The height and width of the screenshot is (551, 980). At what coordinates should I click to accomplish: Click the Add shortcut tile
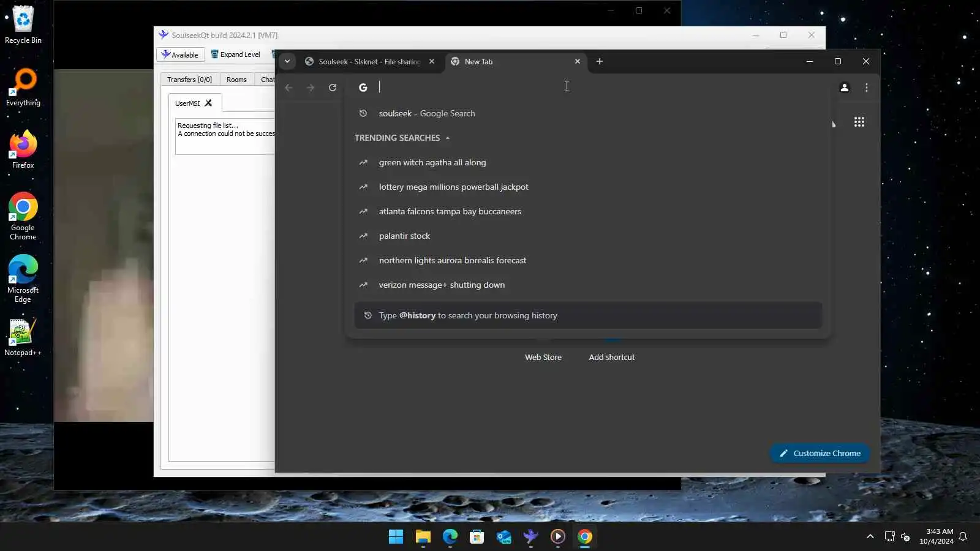tap(612, 357)
